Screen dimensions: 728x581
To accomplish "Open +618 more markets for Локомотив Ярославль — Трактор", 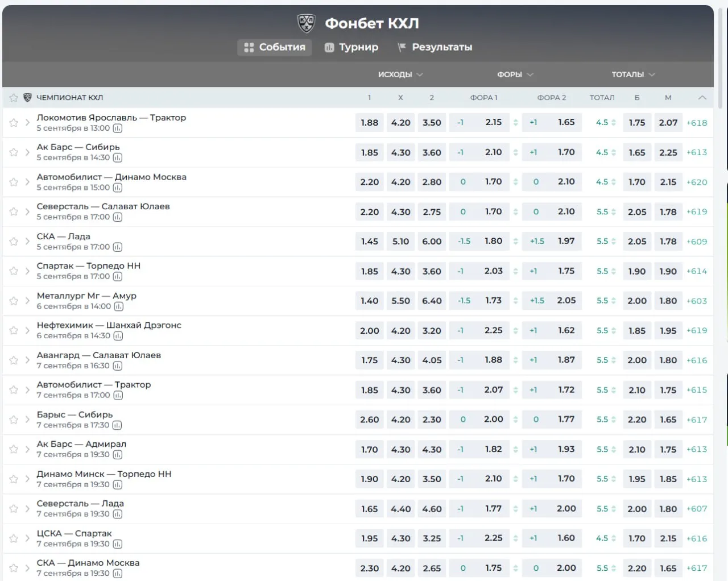I will (x=697, y=123).
